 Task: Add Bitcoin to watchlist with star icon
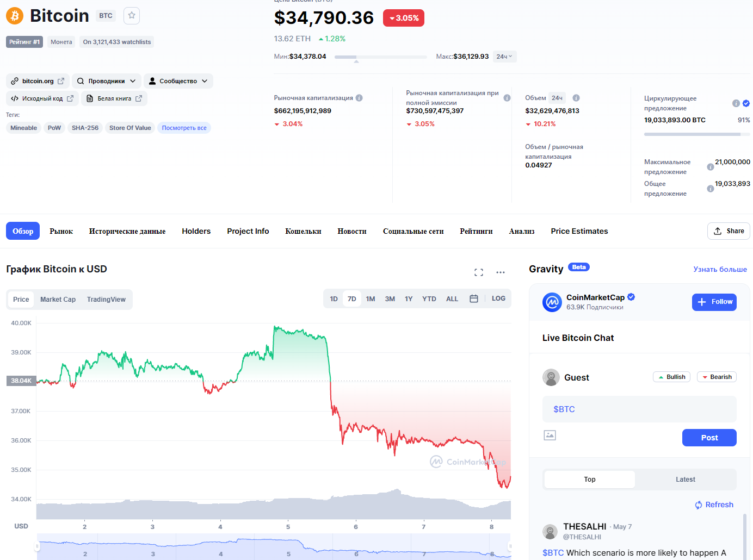pyautogui.click(x=132, y=16)
